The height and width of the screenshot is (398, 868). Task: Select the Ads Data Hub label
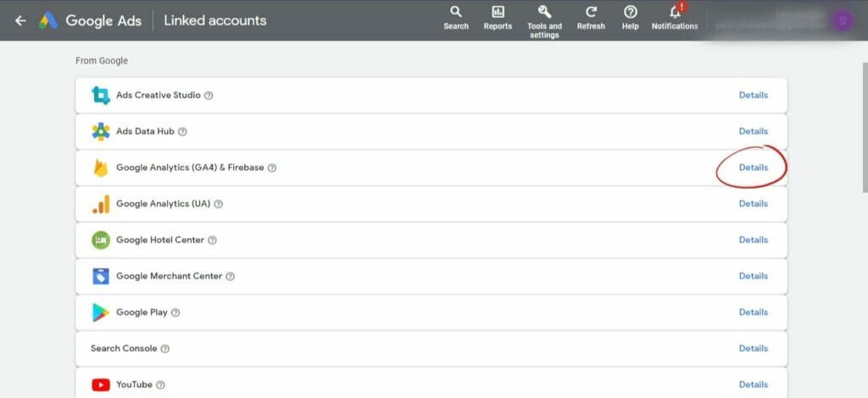tap(145, 131)
